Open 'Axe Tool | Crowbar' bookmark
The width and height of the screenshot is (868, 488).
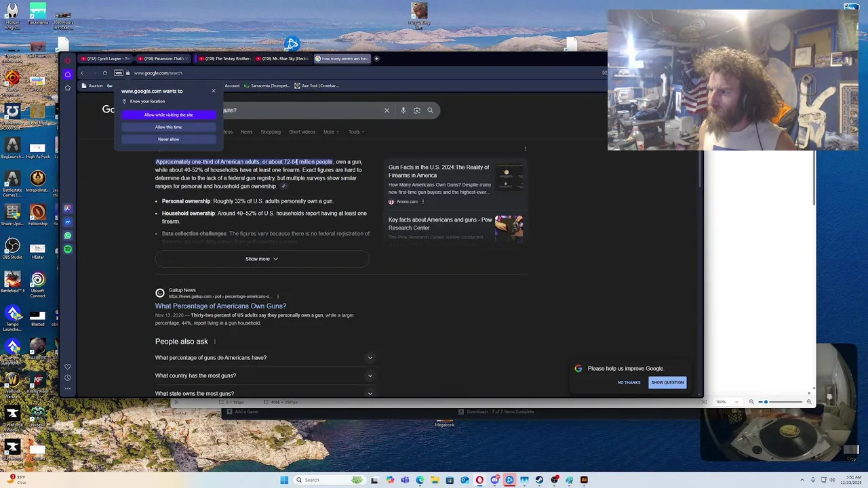317,85
